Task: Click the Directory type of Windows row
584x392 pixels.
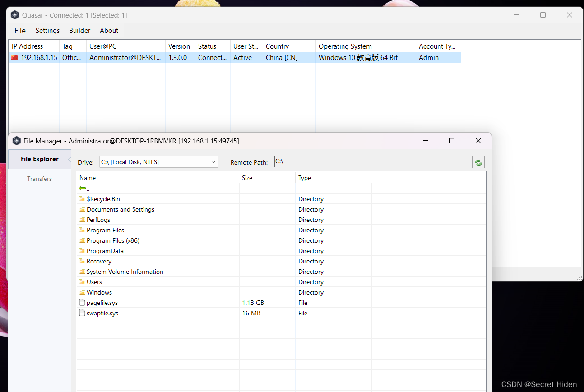Action: pos(311,292)
